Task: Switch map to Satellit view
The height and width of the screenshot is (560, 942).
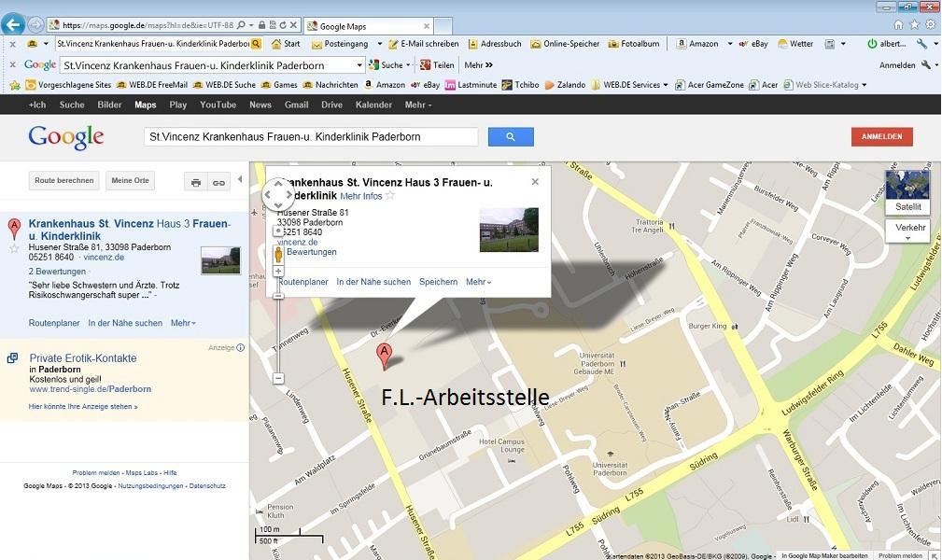Action: (x=907, y=193)
